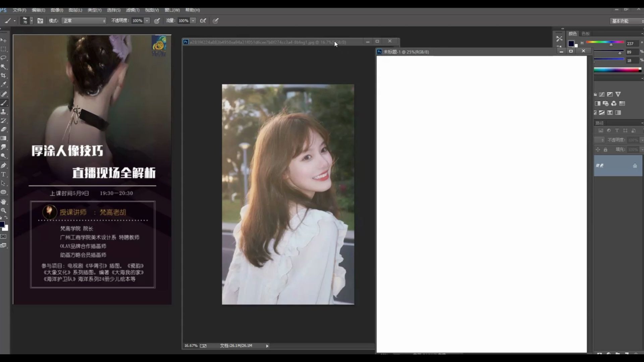
Task: Open the 模式 blend mode dropdown
Action: [x=84, y=21]
